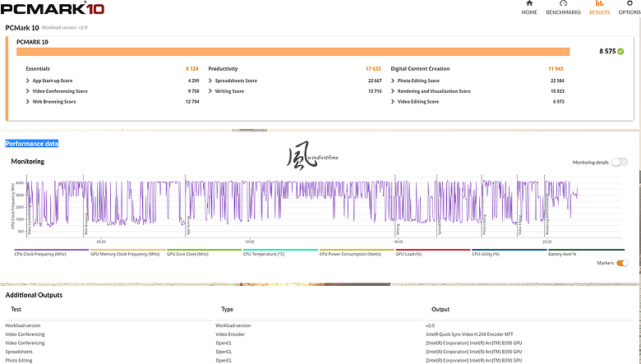Select the Results chart icon

tap(600, 3)
